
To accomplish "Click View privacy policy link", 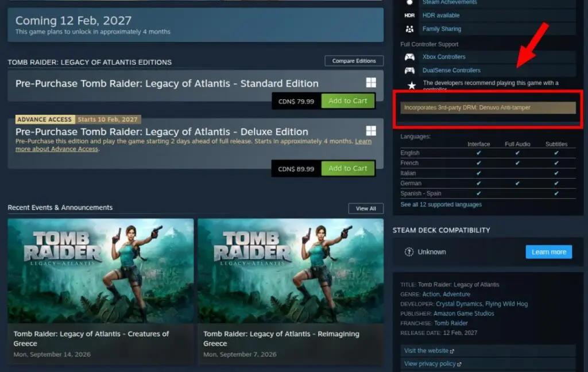I will click(x=430, y=364).
